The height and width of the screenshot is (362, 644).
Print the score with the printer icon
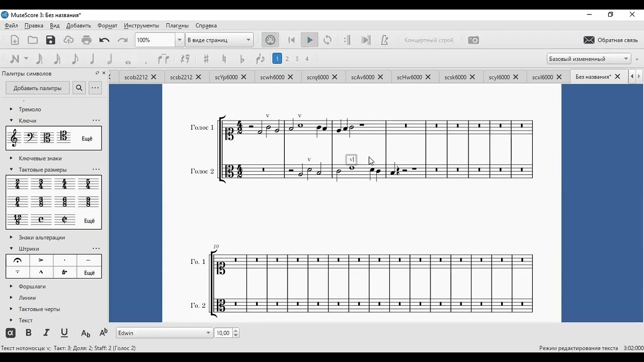(87, 40)
